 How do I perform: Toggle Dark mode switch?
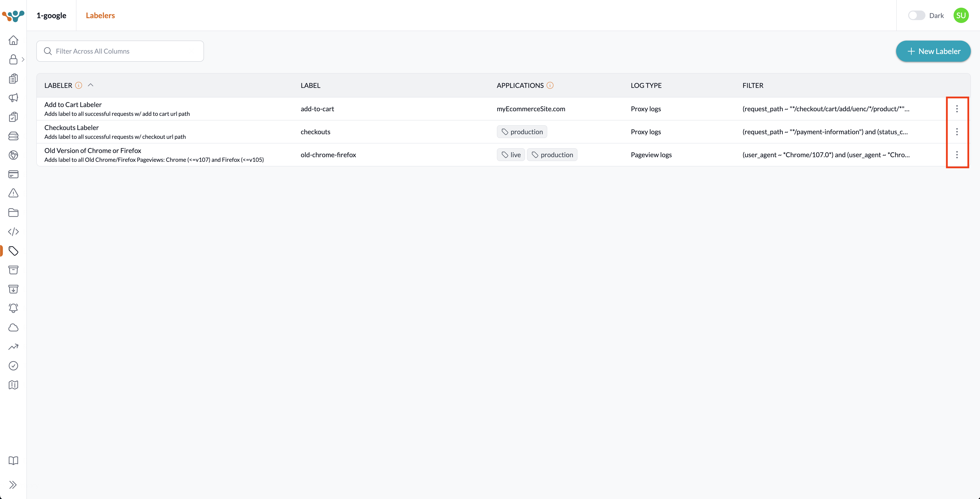916,16
